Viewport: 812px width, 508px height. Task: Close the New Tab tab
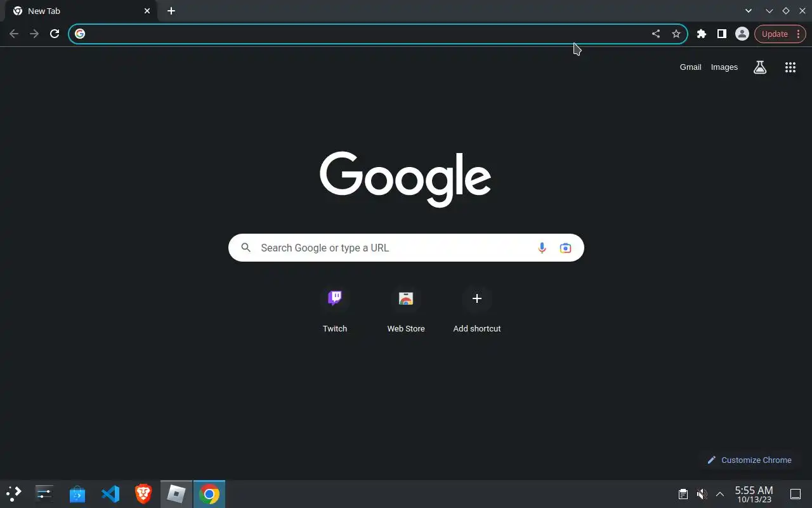147,11
